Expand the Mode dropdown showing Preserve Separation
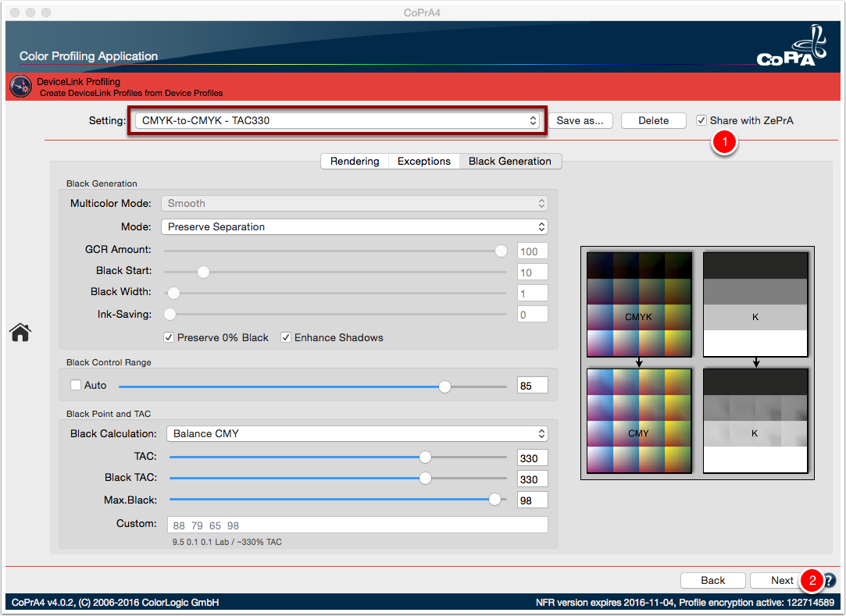The image size is (846, 616). 355,226
